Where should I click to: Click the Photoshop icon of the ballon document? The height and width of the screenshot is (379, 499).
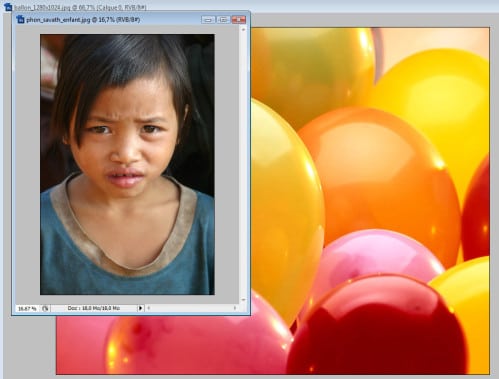[x=7, y=7]
